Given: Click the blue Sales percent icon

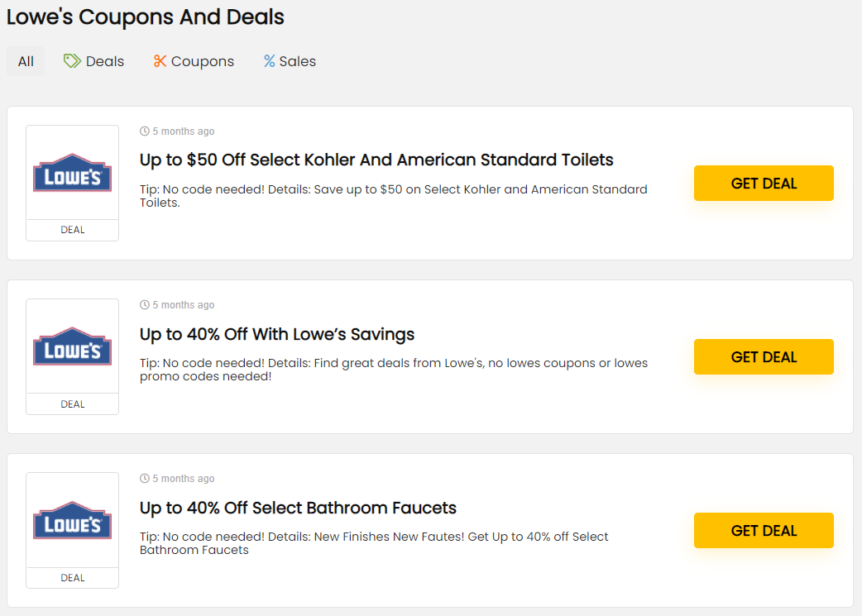Looking at the screenshot, I should click(x=269, y=61).
